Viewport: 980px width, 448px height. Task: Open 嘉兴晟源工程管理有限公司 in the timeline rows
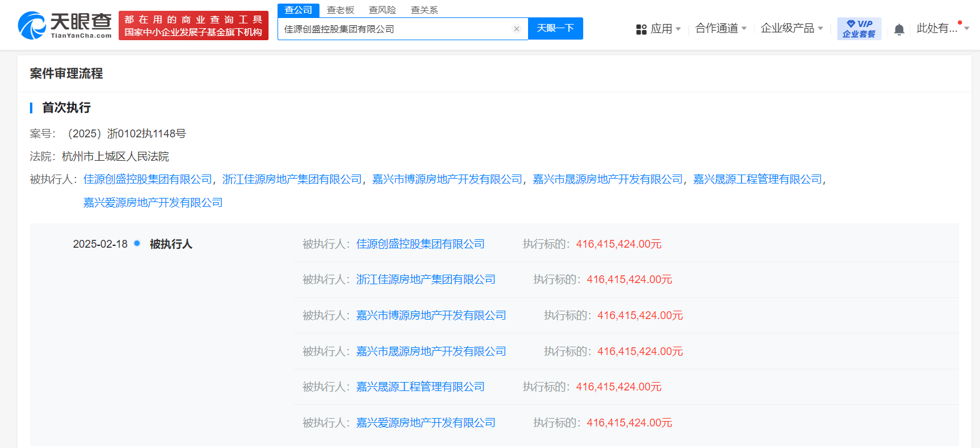click(x=421, y=387)
